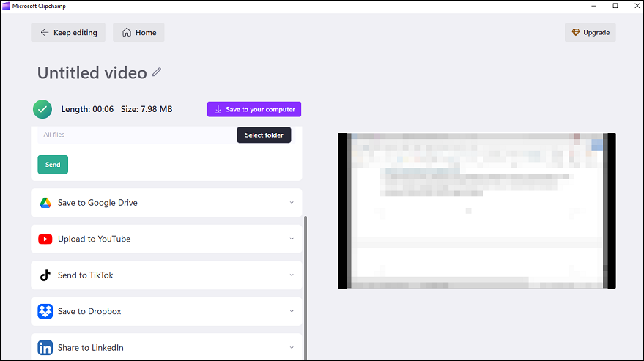This screenshot has height=361, width=644.
Task: Click the Save to Dropbox label
Action: click(89, 311)
